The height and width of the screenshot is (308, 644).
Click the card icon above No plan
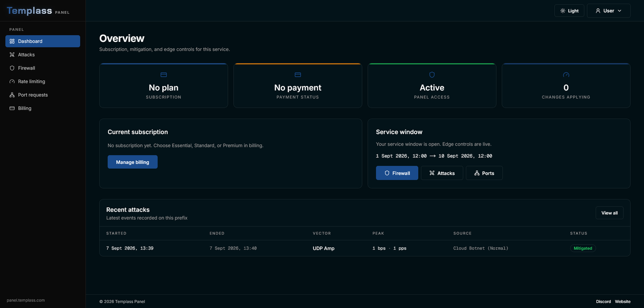pos(164,74)
